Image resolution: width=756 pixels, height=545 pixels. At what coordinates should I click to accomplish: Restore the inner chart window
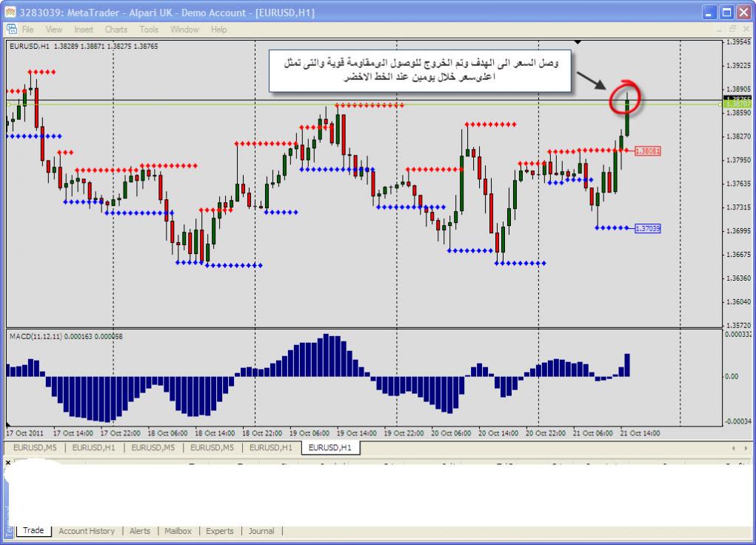(732, 30)
